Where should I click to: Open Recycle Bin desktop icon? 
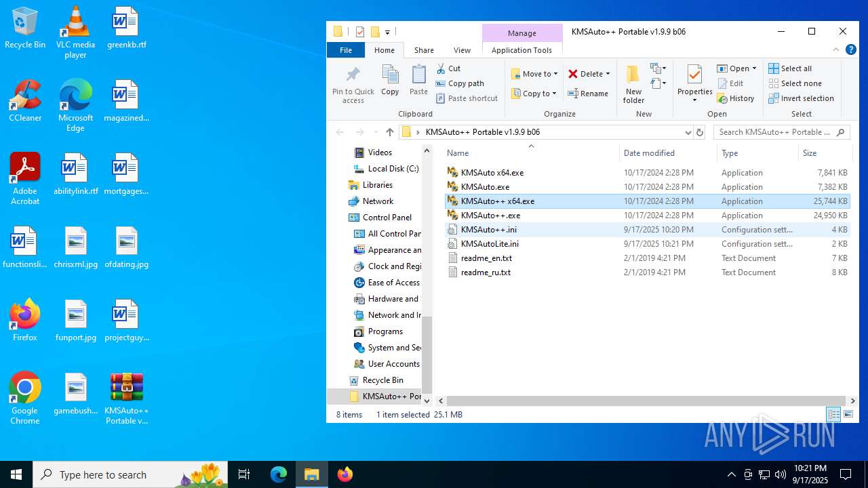pyautogui.click(x=25, y=28)
